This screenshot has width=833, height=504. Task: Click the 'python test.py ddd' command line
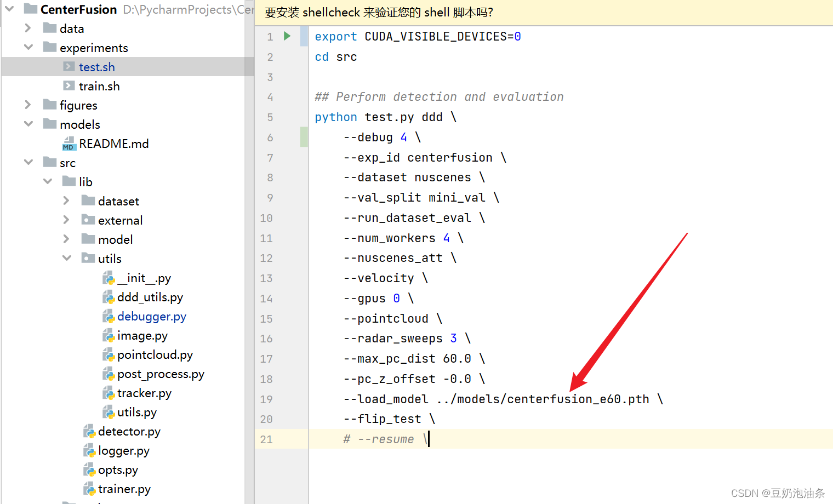click(x=385, y=117)
